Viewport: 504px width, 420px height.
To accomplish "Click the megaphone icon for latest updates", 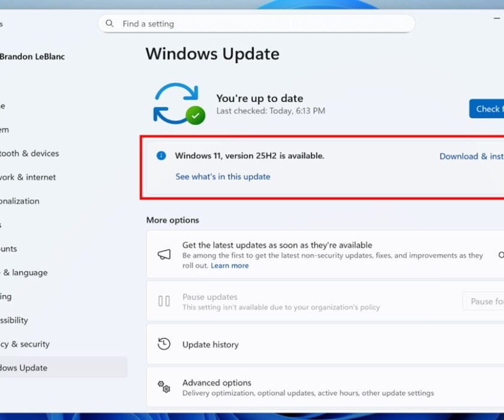I will coord(164,254).
